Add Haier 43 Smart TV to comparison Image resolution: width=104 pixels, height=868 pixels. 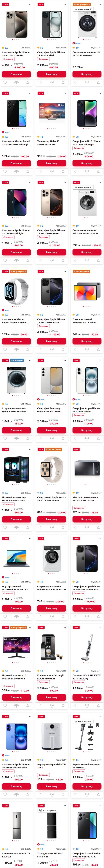click(x=52, y=171)
